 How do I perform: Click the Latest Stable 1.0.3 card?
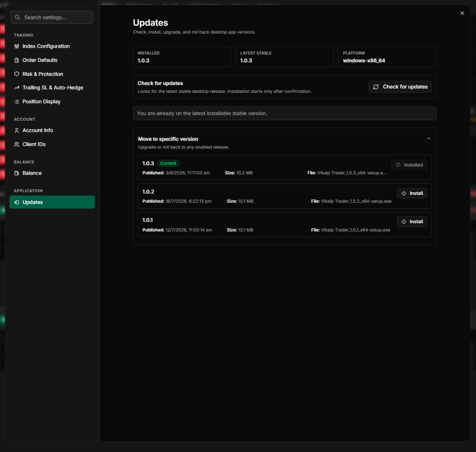click(x=285, y=57)
